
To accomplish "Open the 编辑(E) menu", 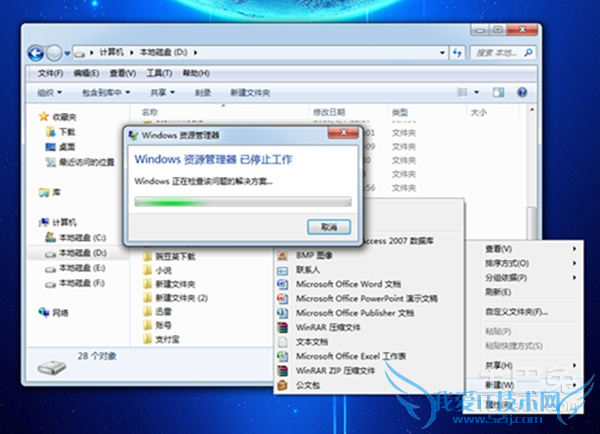I will [x=86, y=73].
